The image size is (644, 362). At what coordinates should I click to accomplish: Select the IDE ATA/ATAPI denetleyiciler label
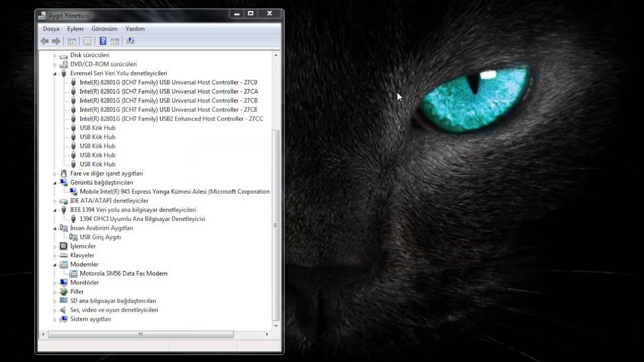tap(109, 201)
